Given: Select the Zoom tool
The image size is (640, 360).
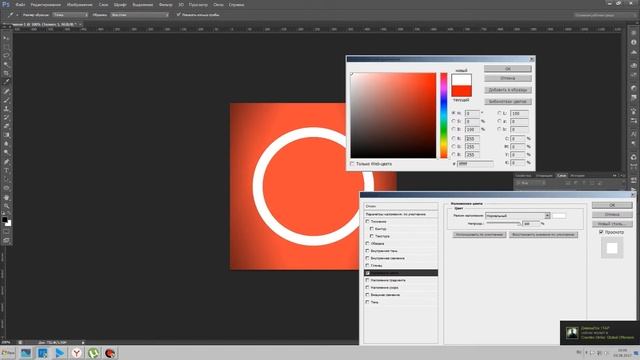Looking at the screenshot, I should [x=6, y=206].
